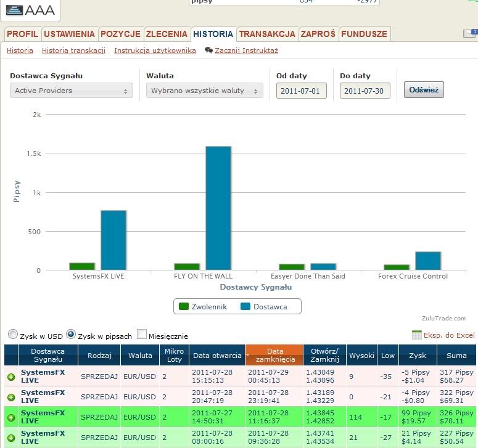The width and height of the screenshot is (478, 448).
Task: Click the Forex Cruise Control axis label
Action: (x=413, y=276)
